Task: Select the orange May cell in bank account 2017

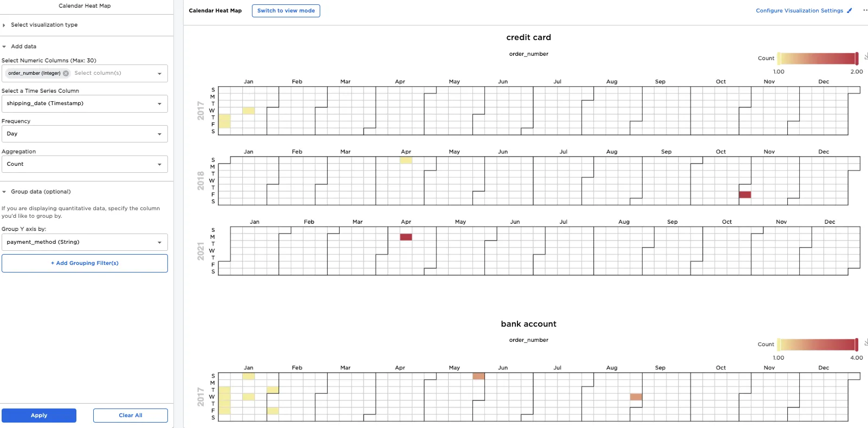Action: [477, 375]
